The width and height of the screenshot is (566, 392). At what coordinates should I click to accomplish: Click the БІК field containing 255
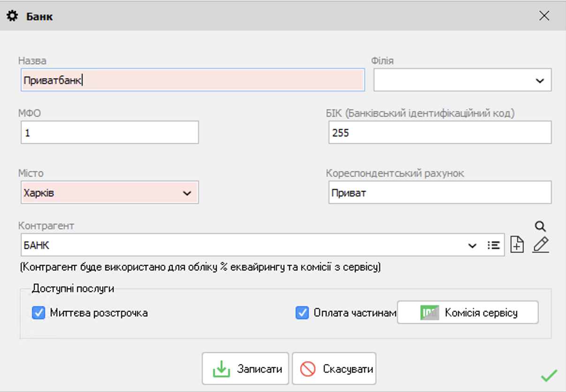point(440,133)
